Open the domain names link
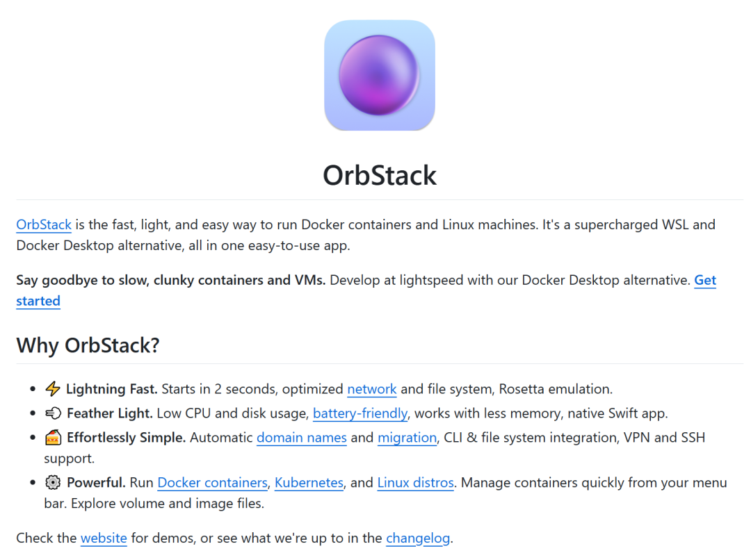This screenshot has width=751, height=560. pos(302,438)
